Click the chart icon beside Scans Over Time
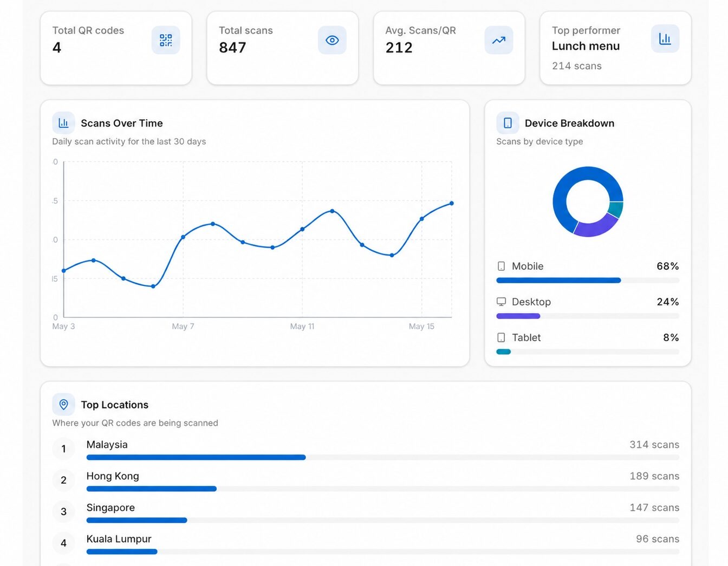 [63, 123]
